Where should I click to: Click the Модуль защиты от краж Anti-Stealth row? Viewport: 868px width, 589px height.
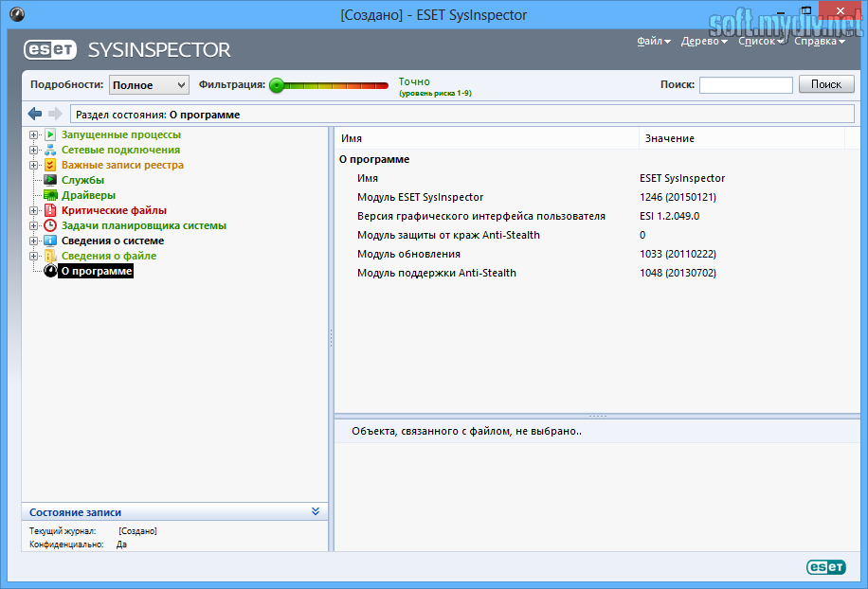[597, 235]
